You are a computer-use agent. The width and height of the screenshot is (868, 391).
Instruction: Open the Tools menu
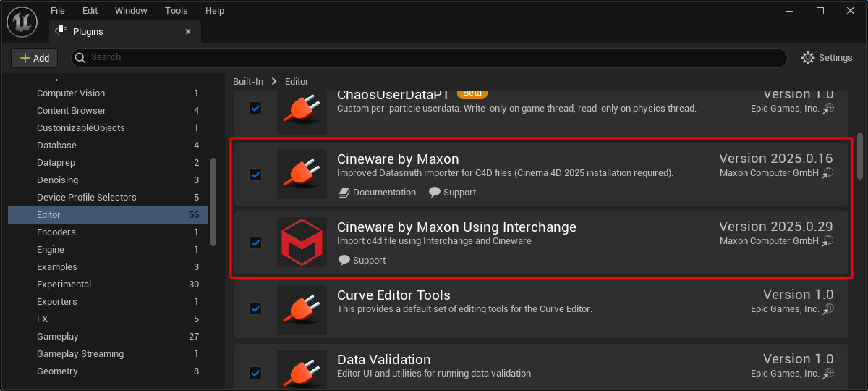(x=176, y=11)
